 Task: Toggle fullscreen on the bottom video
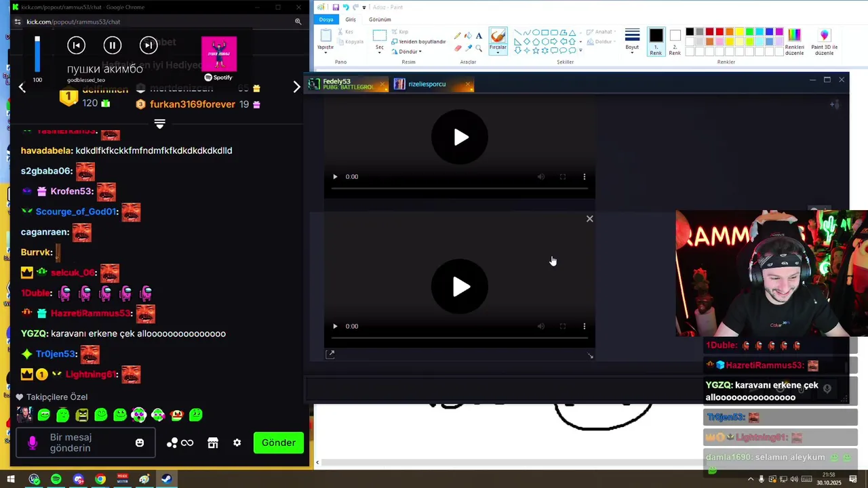tap(562, 326)
